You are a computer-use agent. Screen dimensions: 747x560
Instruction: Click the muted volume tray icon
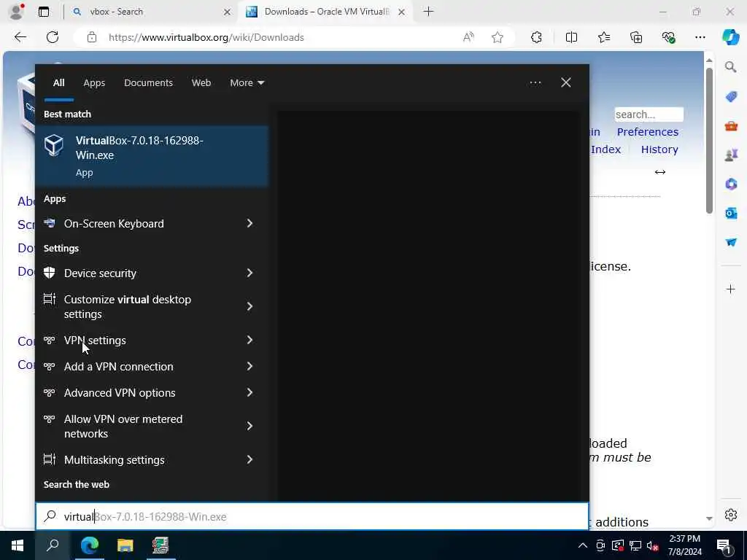coord(653,545)
